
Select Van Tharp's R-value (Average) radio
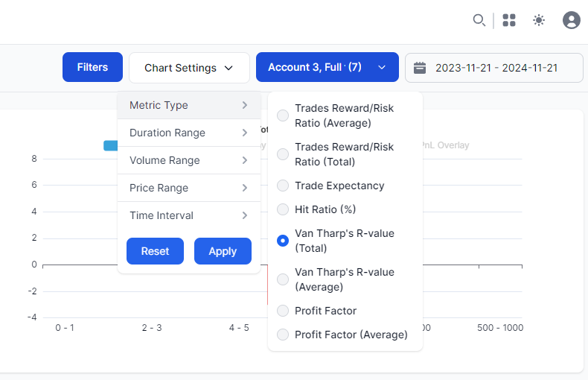tap(283, 279)
